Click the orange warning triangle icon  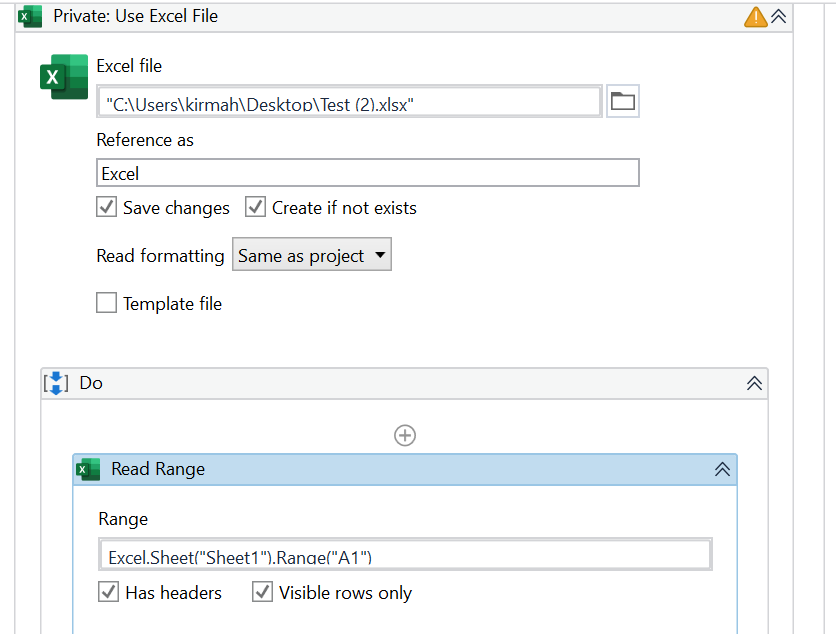click(x=755, y=16)
